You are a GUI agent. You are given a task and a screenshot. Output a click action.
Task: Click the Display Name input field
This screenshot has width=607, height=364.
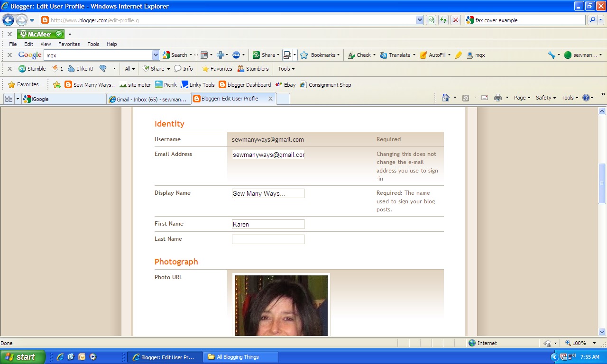[x=268, y=193]
